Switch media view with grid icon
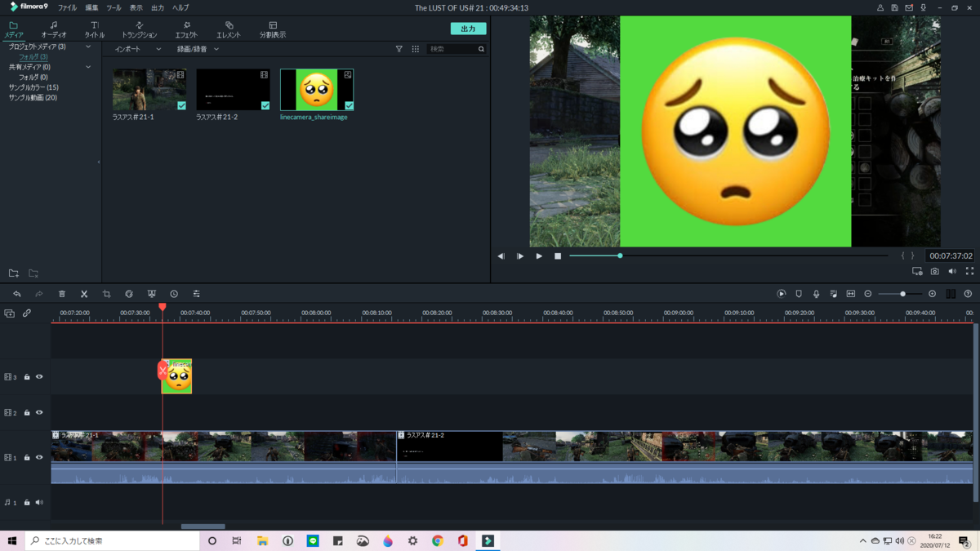Screen dimensions: 980x551 click(416, 49)
